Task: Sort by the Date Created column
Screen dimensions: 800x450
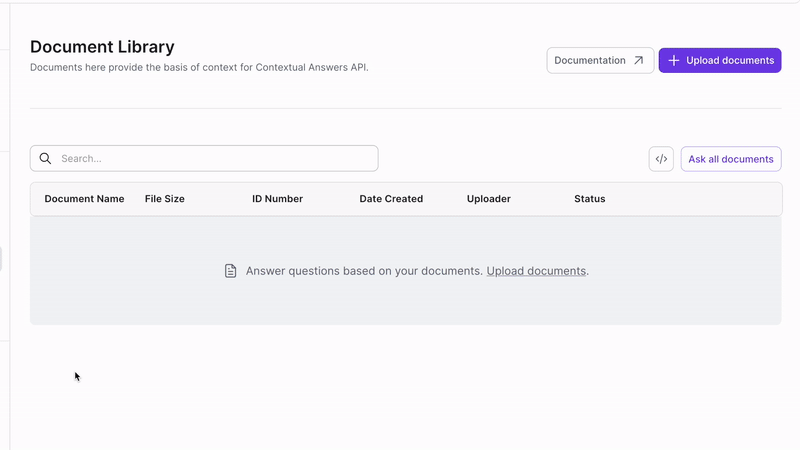Action: (391, 199)
